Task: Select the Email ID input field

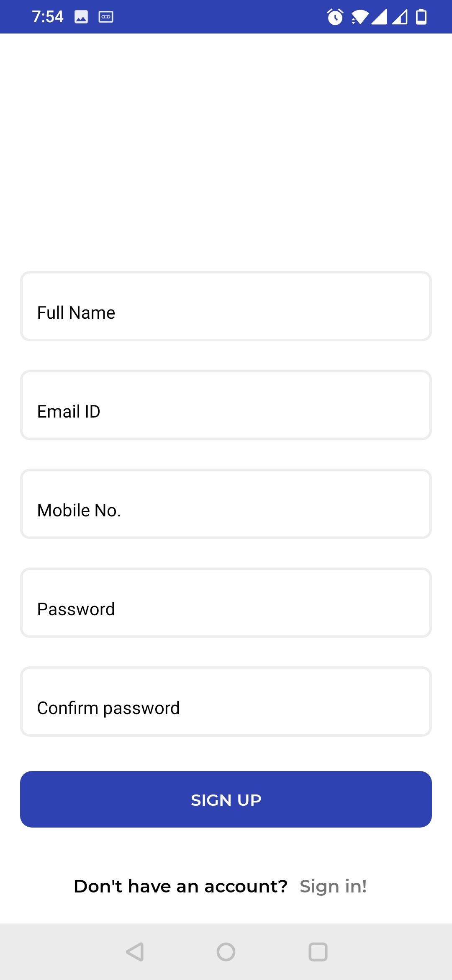Action: (226, 405)
